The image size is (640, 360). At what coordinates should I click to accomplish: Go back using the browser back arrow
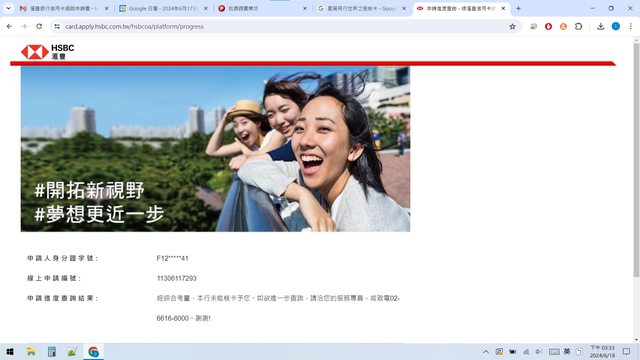click(9, 26)
